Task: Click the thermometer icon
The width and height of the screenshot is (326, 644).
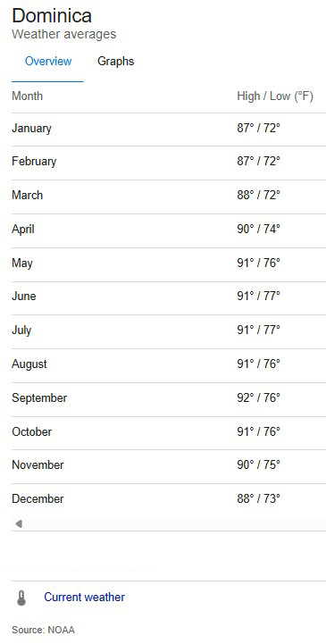Action: pyautogui.click(x=21, y=598)
